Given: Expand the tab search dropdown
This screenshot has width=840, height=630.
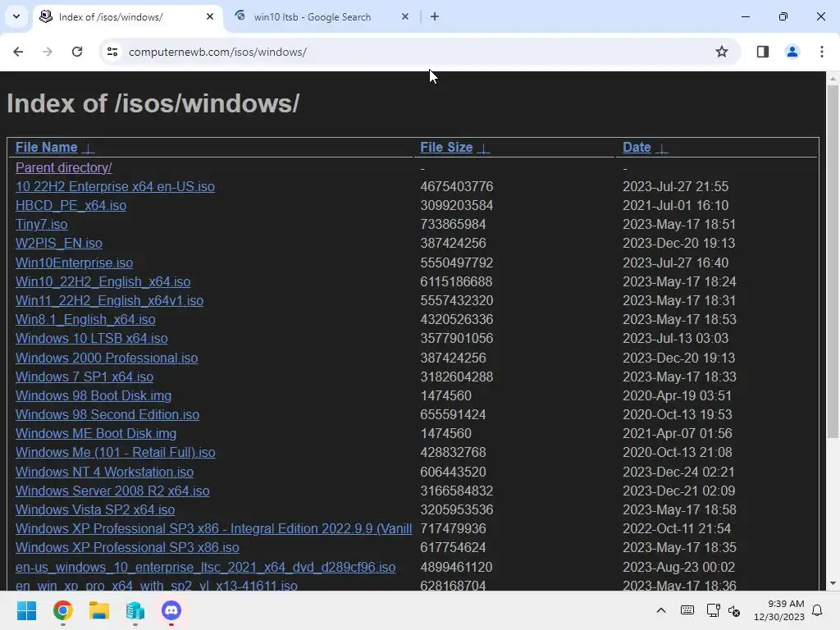Looking at the screenshot, I should (x=16, y=16).
